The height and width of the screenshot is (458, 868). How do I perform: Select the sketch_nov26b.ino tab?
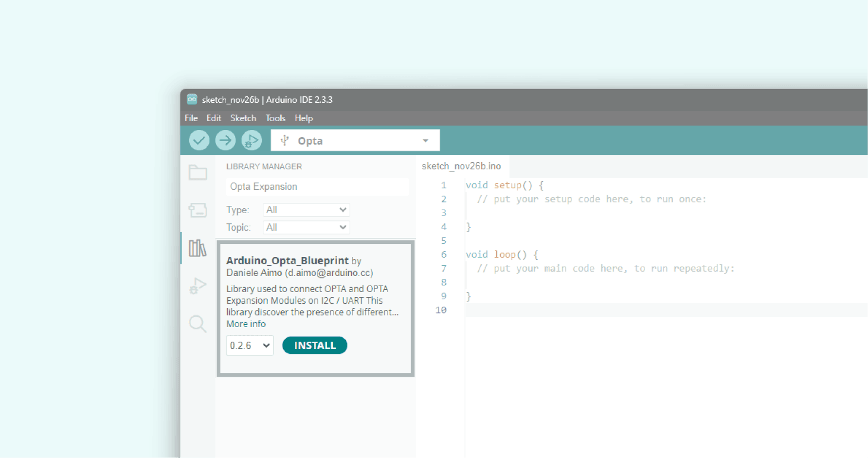pyautogui.click(x=461, y=166)
